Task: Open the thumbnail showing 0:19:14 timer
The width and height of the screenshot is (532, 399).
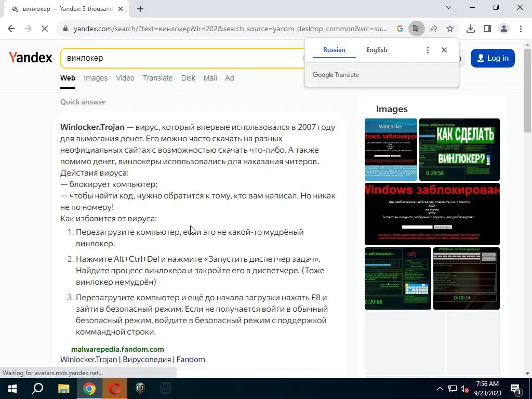Action: 467,278
